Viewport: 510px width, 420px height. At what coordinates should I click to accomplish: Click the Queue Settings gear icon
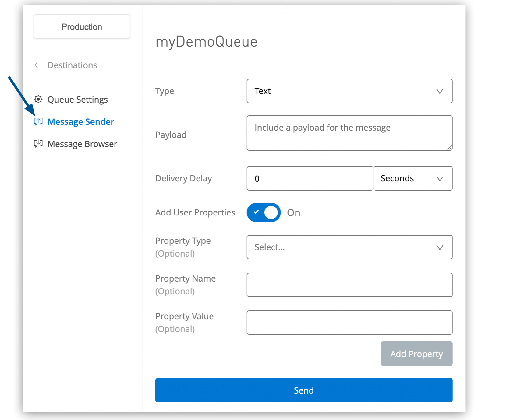tap(38, 99)
